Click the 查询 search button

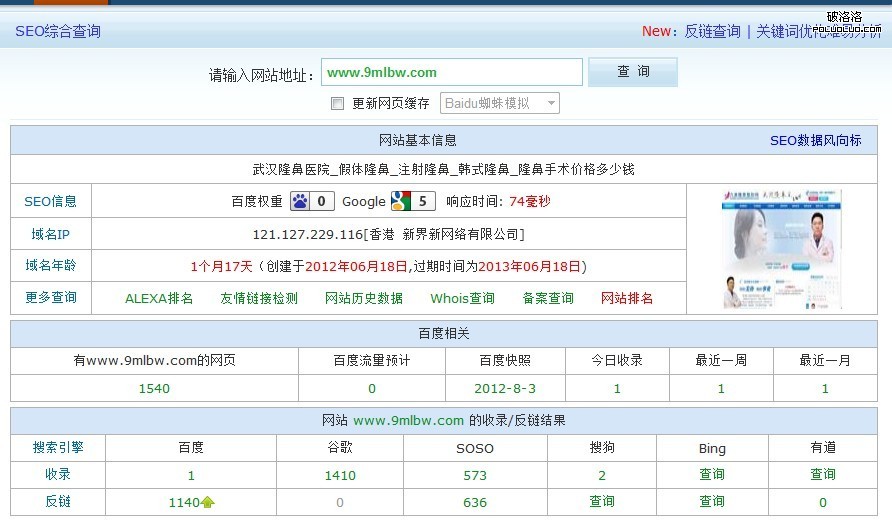(633, 72)
